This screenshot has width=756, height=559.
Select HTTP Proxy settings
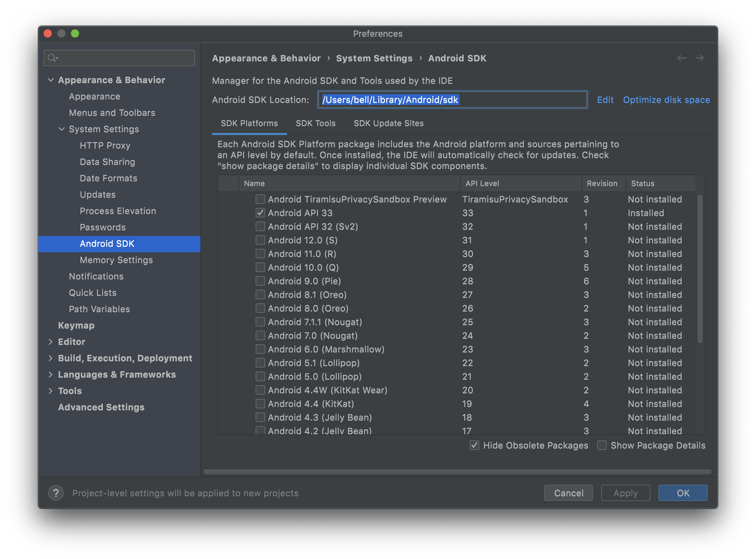pos(105,146)
